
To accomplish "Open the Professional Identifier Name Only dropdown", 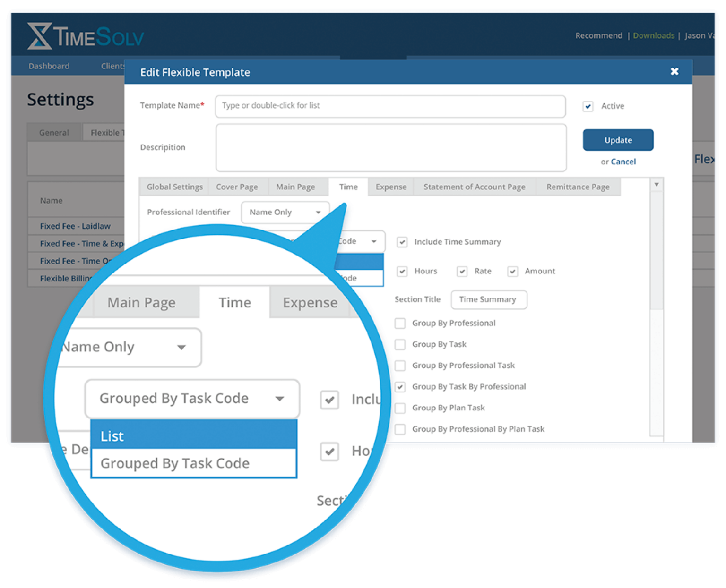I will 285,213.
